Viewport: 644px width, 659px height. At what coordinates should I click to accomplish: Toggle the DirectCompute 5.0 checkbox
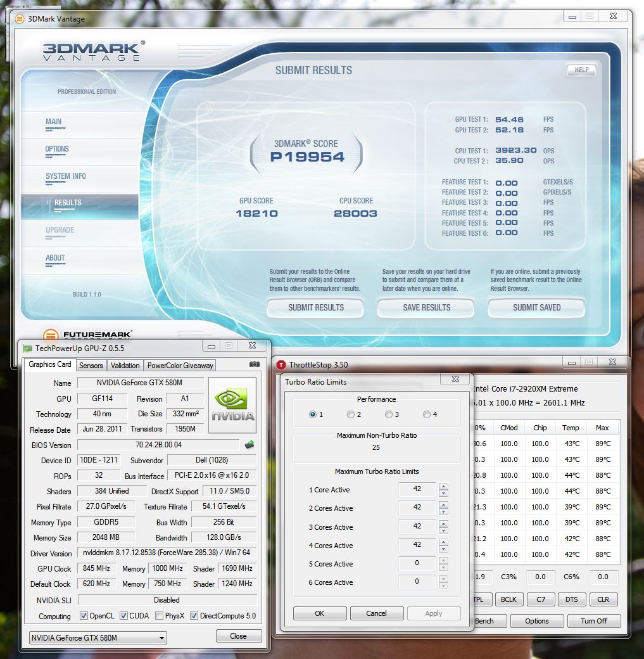pyautogui.click(x=194, y=616)
